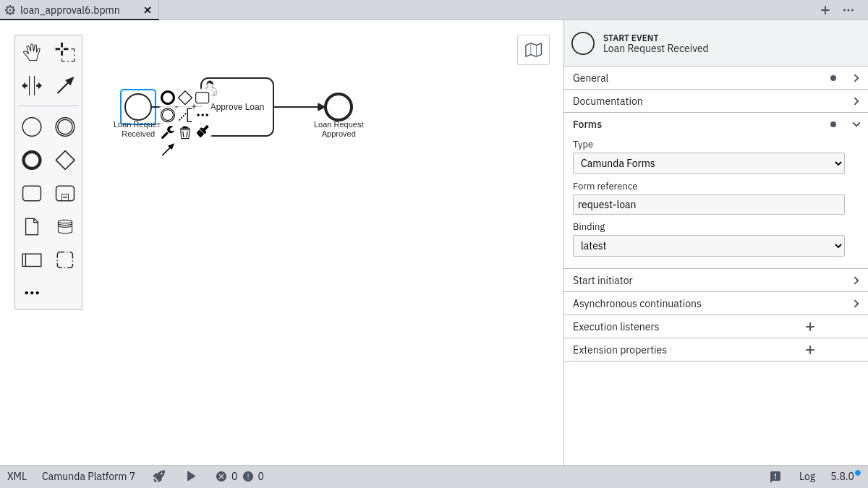Open the Type dropdown Camunda Forms
This screenshot has width=868, height=488.
click(x=708, y=163)
